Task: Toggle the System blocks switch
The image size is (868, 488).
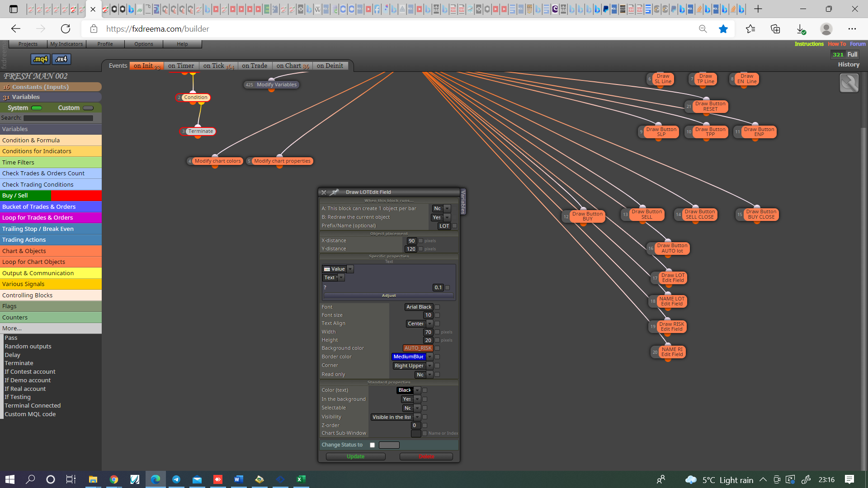Action: click(x=37, y=108)
